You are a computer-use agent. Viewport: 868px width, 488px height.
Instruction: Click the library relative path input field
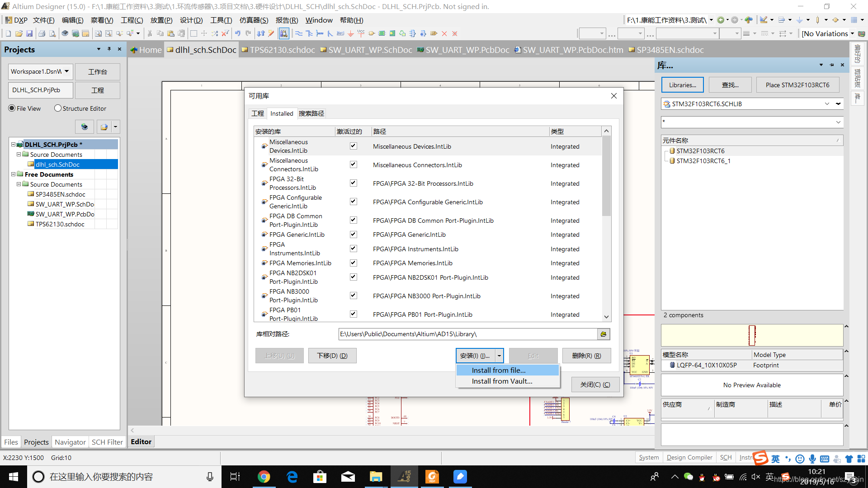coord(467,334)
